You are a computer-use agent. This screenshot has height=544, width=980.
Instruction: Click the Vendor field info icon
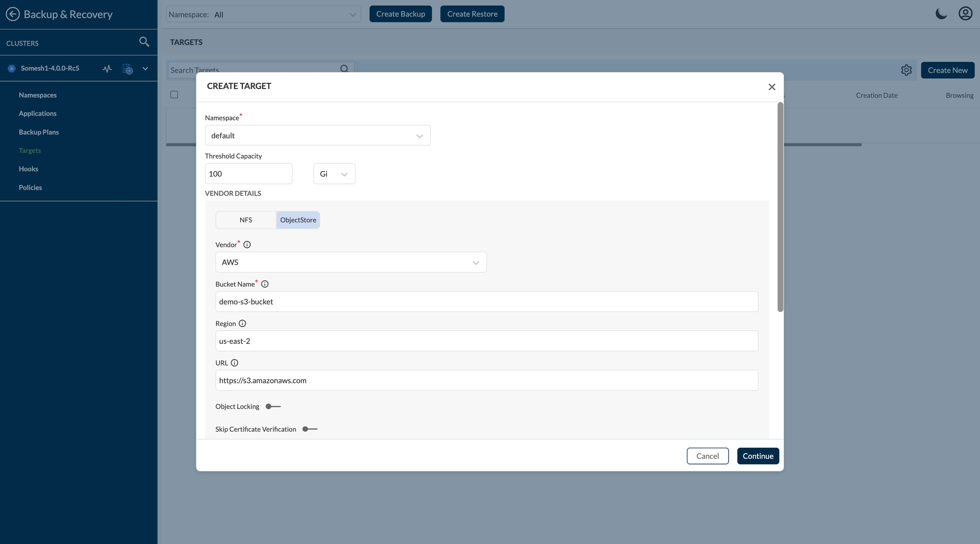(247, 245)
